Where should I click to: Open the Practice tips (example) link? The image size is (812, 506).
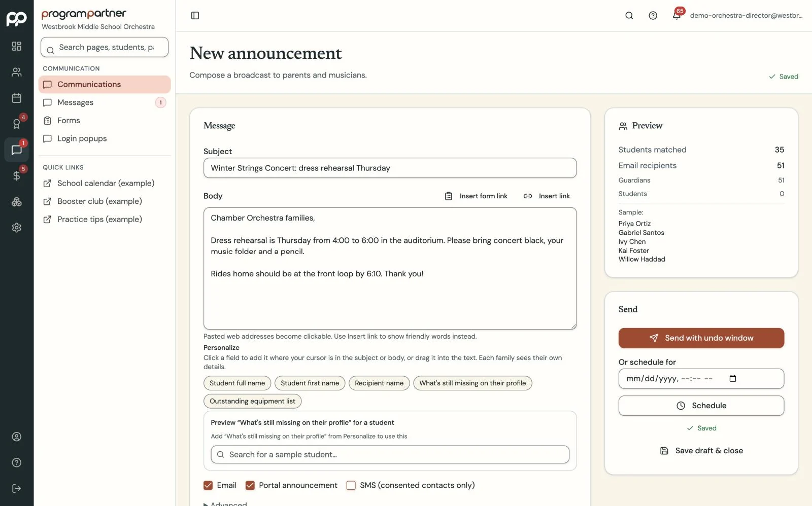[105, 220]
